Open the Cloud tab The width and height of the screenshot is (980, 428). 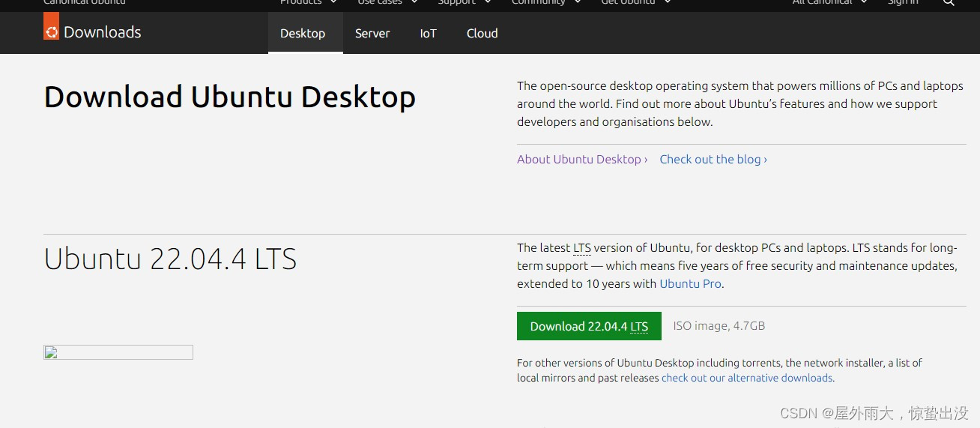pyautogui.click(x=482, y=33)
